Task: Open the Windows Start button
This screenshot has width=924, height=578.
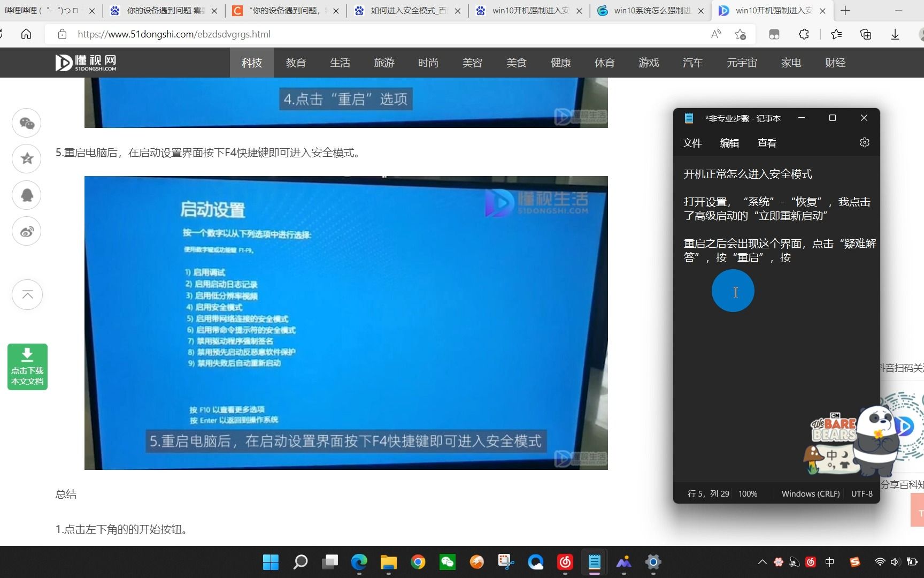Action: pos(271,562)
